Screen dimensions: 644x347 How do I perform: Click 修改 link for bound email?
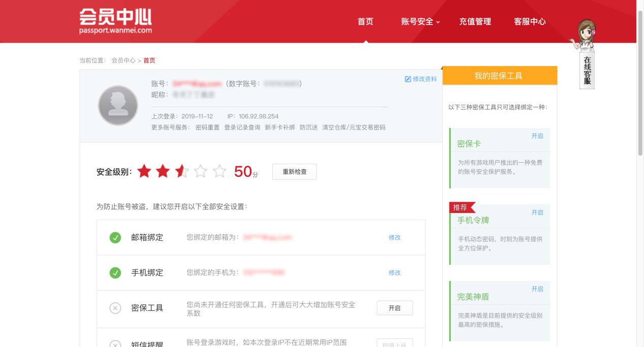(x=395, y=237)
